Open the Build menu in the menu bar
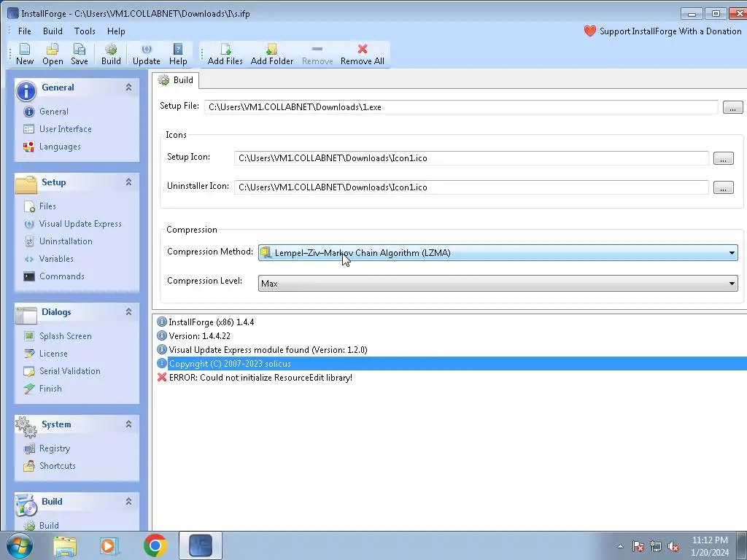 [53, 31]
